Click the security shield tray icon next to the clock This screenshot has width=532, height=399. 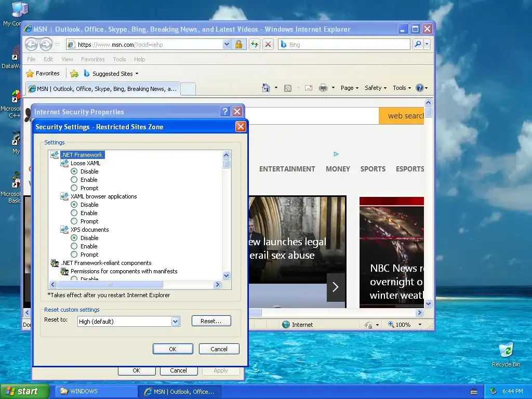tap(494, 391)
